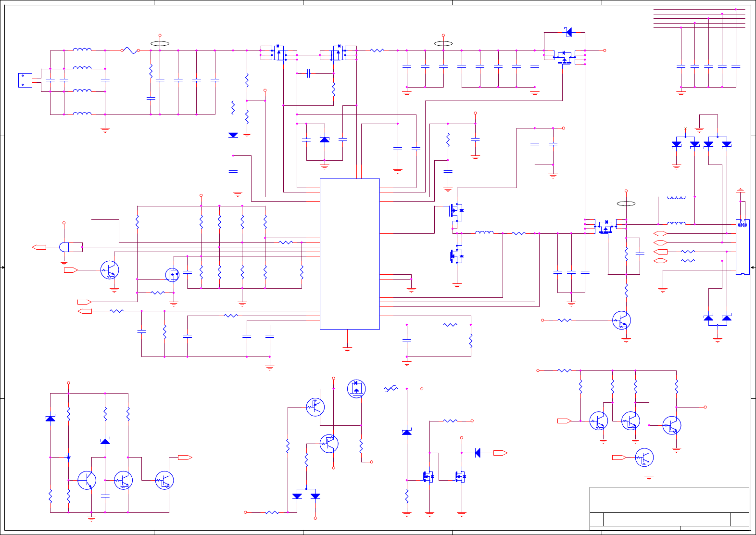The height and width of the screenshot is (535, 756).
Task: Select the circled MOSFET in the bottom-center circuit
Action: pos(356,388)
